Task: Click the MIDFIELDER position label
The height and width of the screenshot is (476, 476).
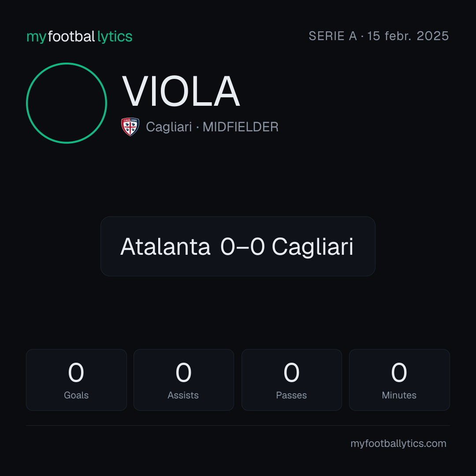Action: coord(241,127)
